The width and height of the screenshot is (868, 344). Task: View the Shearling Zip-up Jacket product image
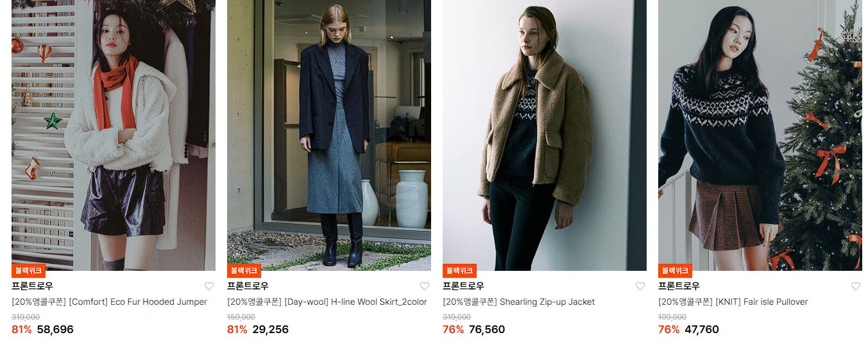[545, 135]
